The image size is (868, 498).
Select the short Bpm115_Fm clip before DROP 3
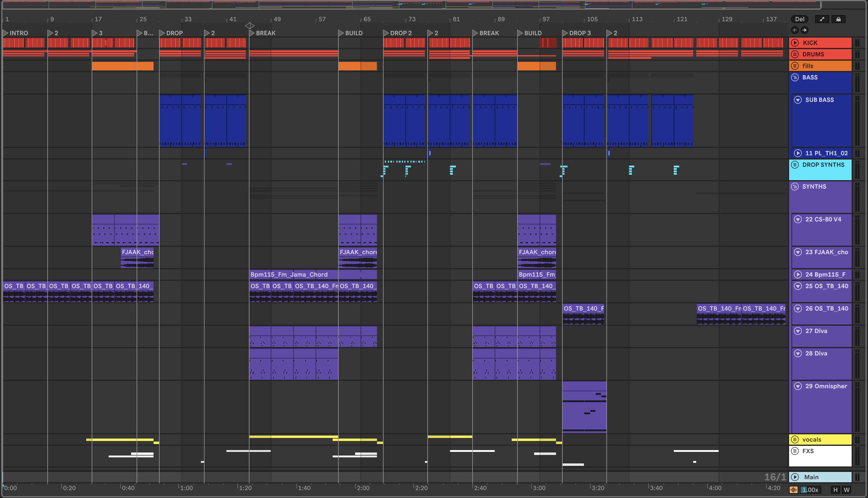pyautogui.click(x=537, y=275)
